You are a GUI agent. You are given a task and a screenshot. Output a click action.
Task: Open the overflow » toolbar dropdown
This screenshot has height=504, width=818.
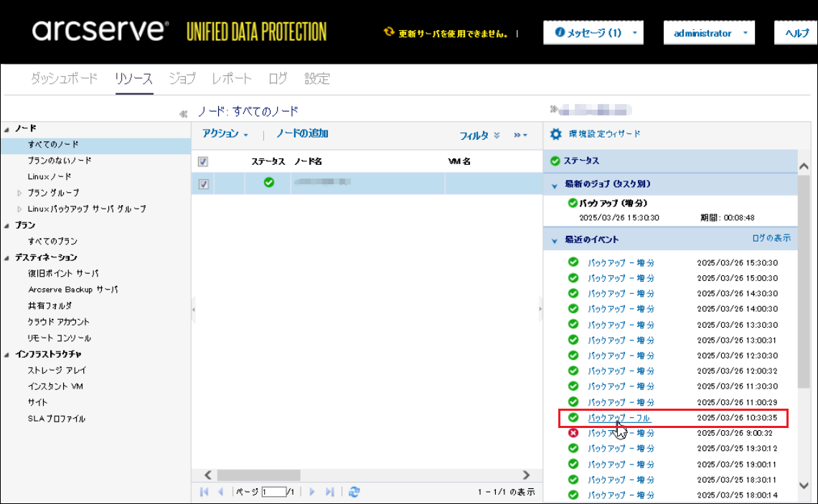[x=520, y=135]
